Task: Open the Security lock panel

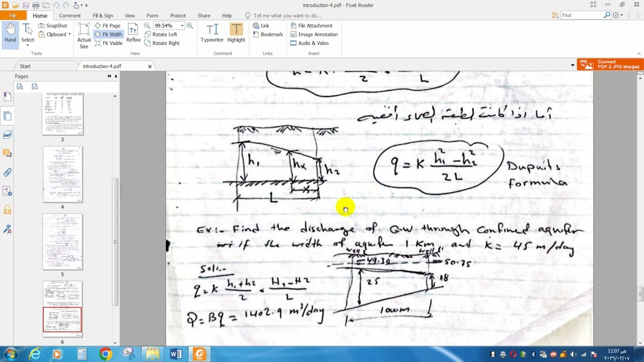Action: (x=7, y=210)
